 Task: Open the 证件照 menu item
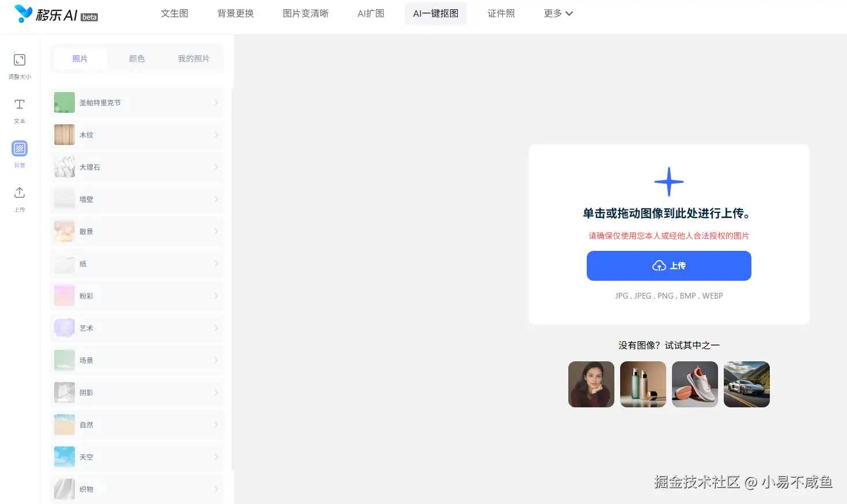(x=502, y=13)
